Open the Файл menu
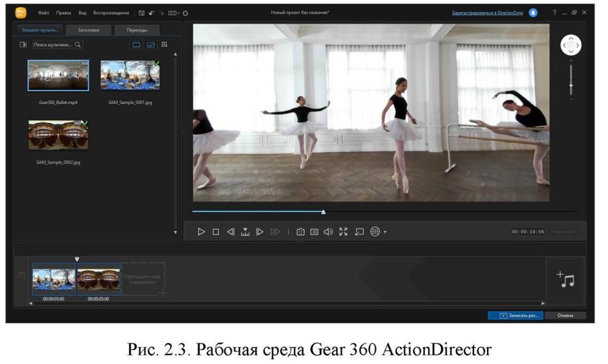The width and height of the screenshot is (608, 364). pyautogui.click(x=44, y=13)
